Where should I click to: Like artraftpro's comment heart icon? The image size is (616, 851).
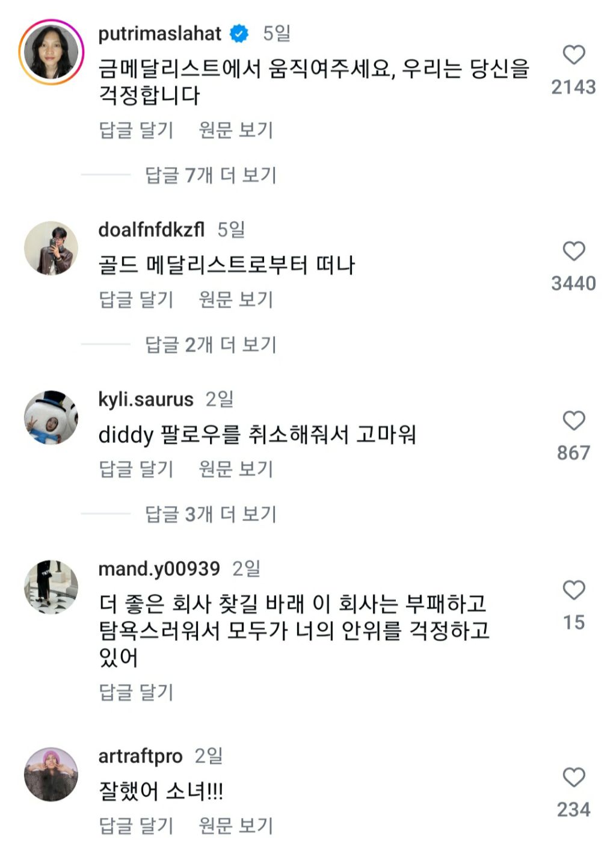tap(573, 778)
